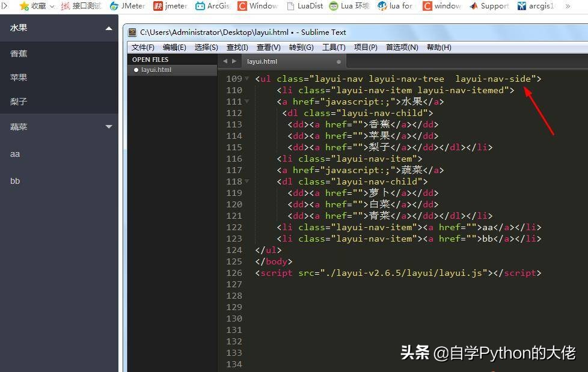The image size is (588, 372).
Task: Go to the previous tab with left arrow
Action: pyautogui.click(x=225, y=61)
